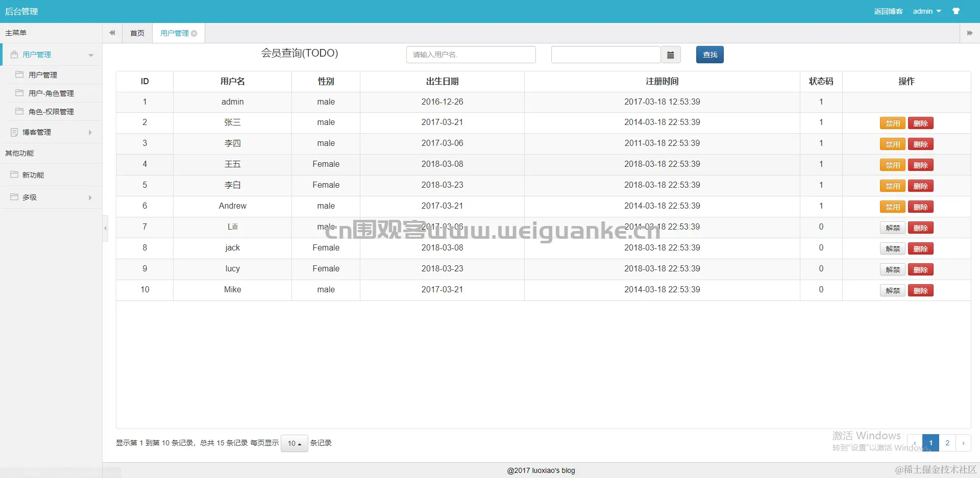
Task: Disable user Andrew
Action: click(x=893, y=207)
